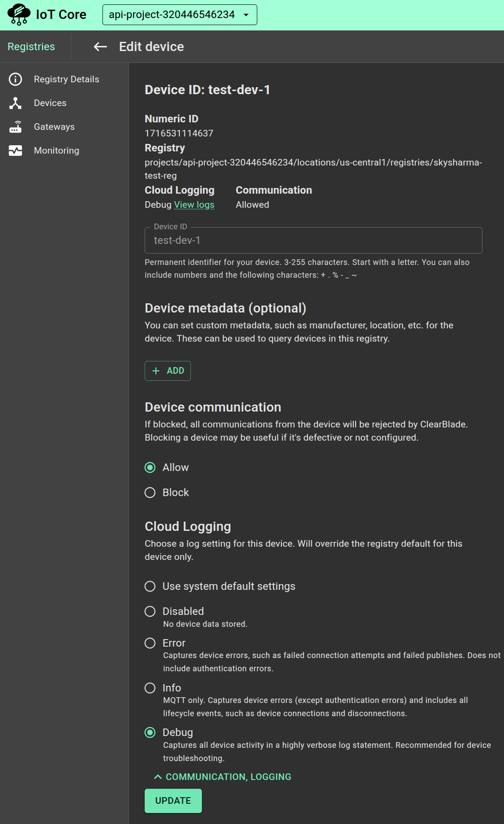The width and height of the screenshot is (504, 824).
Task: Collapse the Communication, Logging section
Action: click(223, 777)
